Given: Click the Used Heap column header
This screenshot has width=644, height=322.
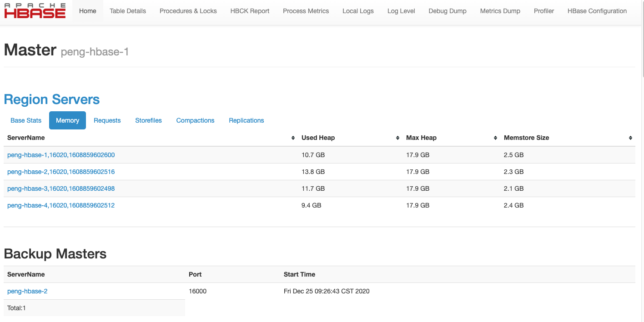Looking at the screenshot, I should click(318, 138).
